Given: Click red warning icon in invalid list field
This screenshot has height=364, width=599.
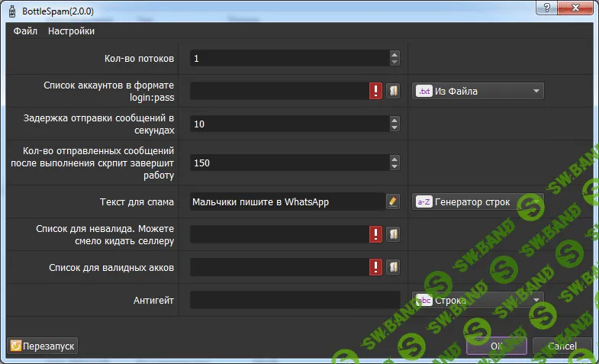Looking at the screenshot, I should [x=375, y=234].
